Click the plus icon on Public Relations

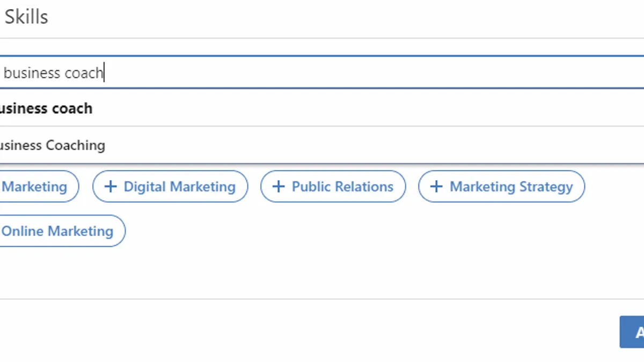pos(278,187)
